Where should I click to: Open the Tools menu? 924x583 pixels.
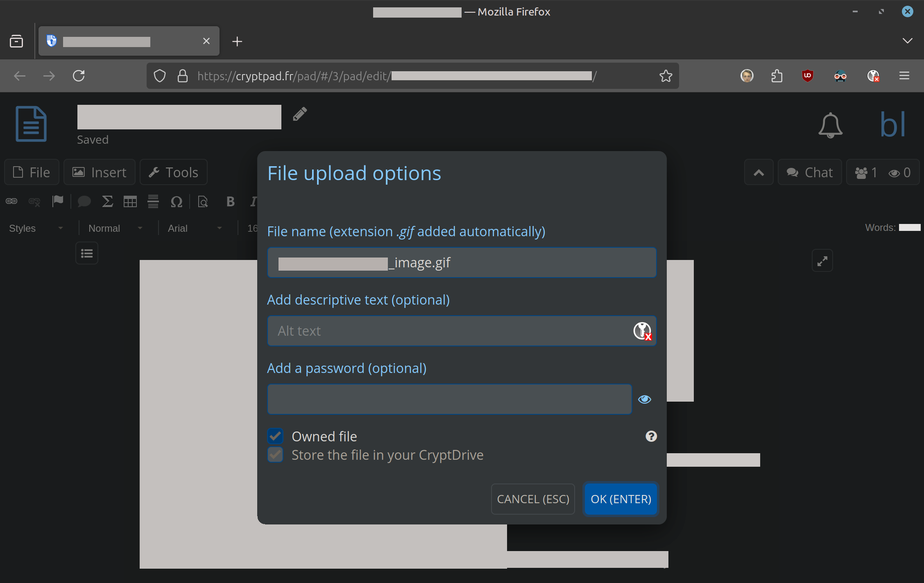coord(174,172)
